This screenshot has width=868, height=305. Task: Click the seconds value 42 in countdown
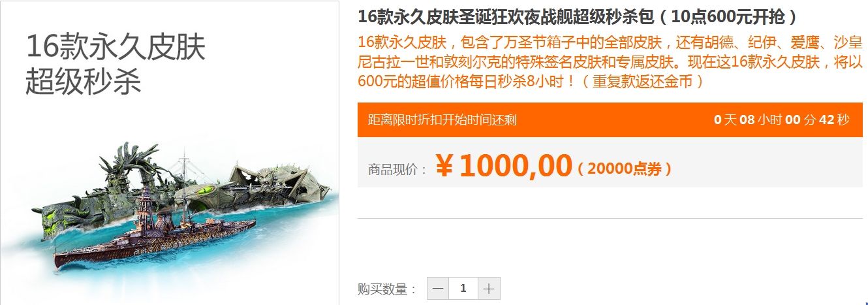[x=827, y=120]
